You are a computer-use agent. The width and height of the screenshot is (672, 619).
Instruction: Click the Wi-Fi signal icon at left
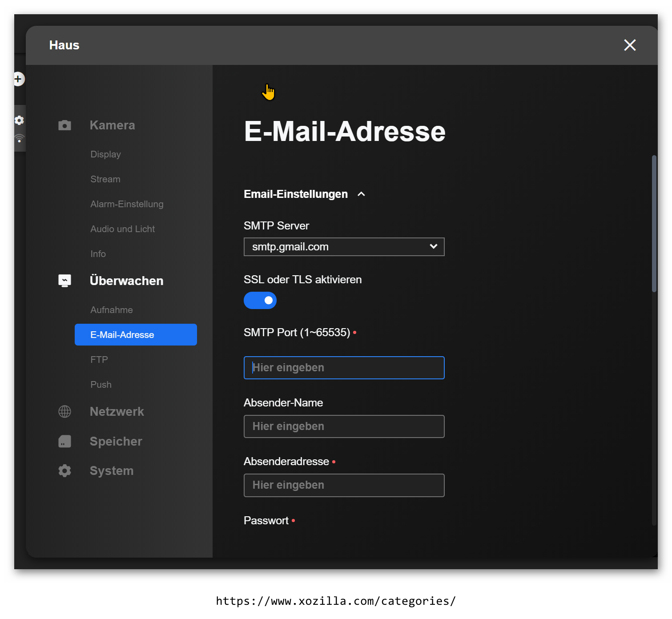coord(19,139)
